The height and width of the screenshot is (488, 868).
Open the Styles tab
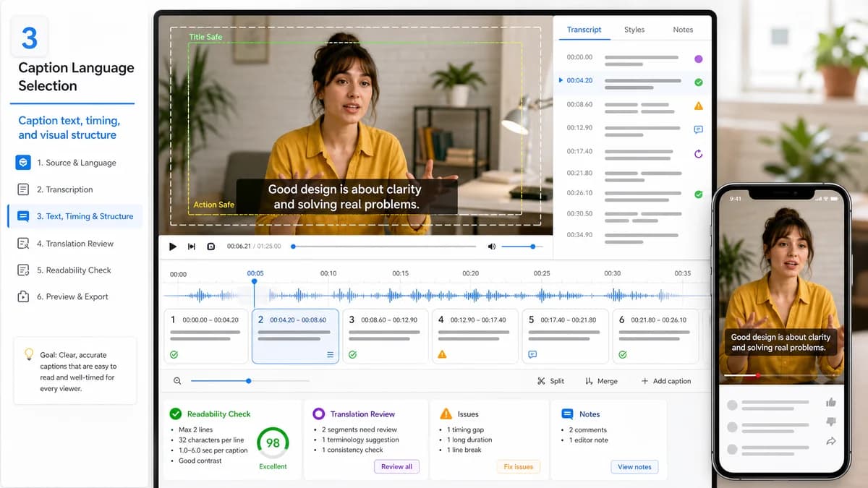634,30
